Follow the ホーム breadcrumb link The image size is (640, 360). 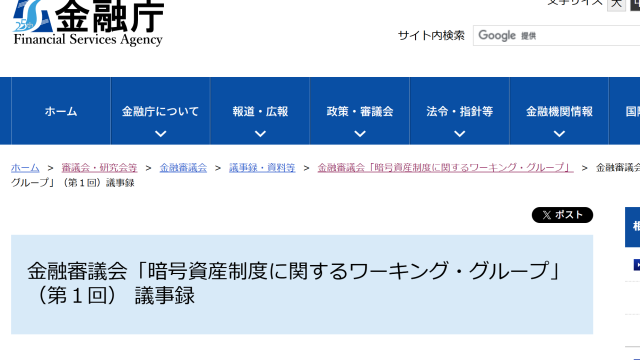[x=25, y=168]
